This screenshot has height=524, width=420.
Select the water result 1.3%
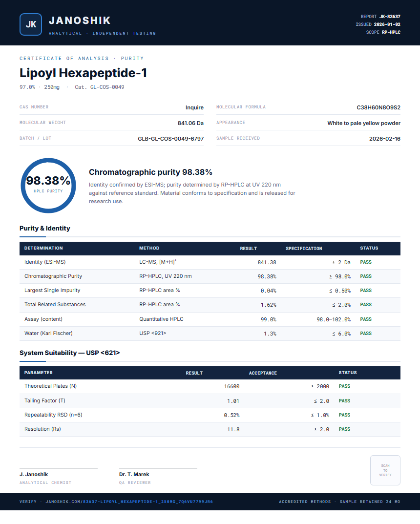(x=270, y=334)
